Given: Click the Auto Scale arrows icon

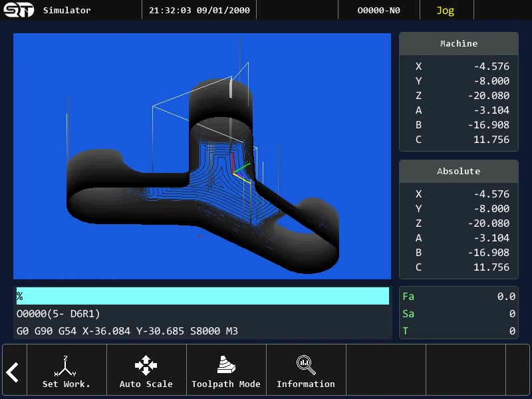Looking at the screenshot, I should pyautogui.click(x=146, y=365).
